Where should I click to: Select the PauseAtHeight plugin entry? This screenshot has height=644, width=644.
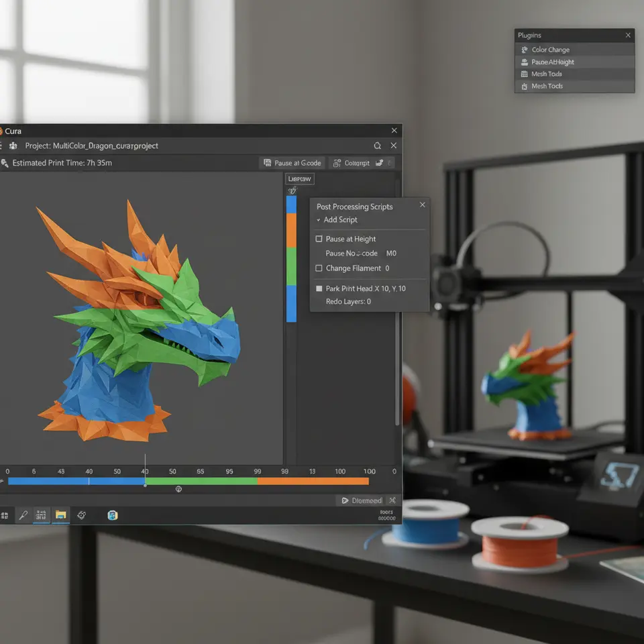pos(552,62)
